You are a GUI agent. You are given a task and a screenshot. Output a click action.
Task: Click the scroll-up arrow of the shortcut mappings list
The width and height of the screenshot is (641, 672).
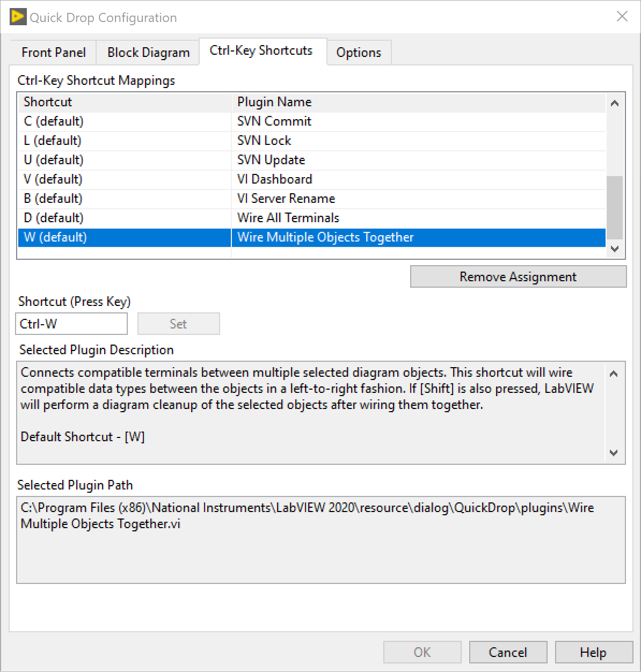(x=615, y=103)
